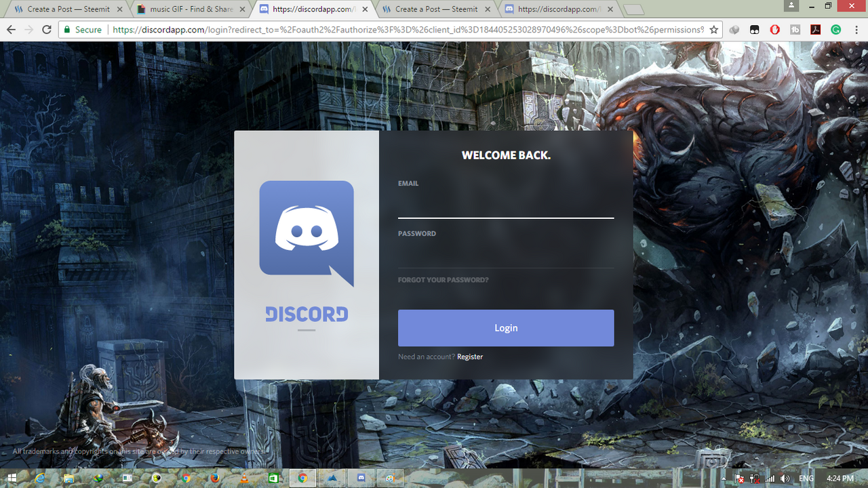The width and height of the screenshot is (868, 488).
Task: Open the Paint app in taskbar
Action: 390,478
